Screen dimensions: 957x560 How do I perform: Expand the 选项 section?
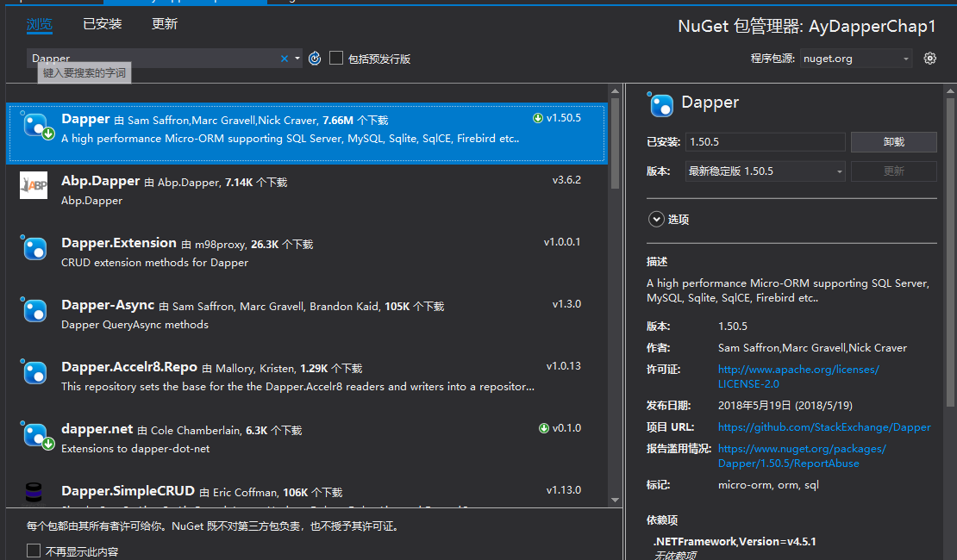click(656, 219)
